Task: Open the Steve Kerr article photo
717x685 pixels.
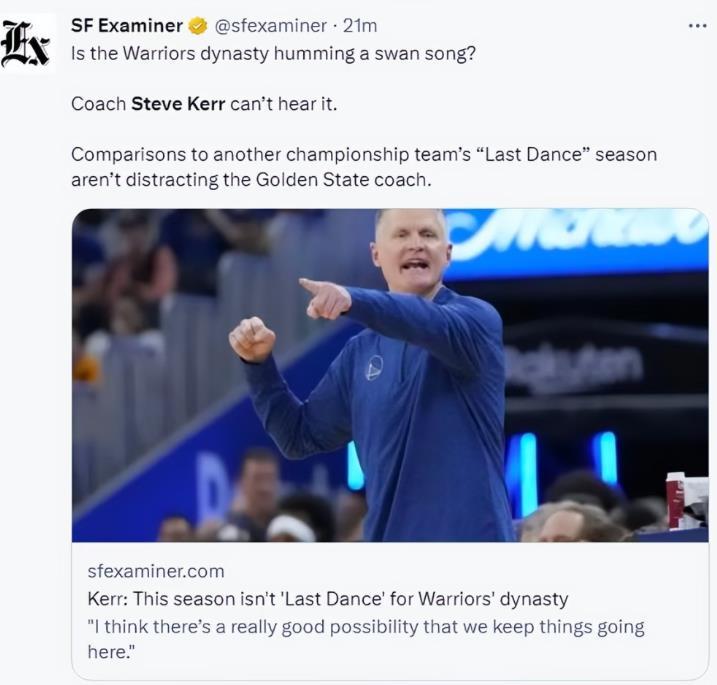Action: pyautogui.click(x=390, y=375)
